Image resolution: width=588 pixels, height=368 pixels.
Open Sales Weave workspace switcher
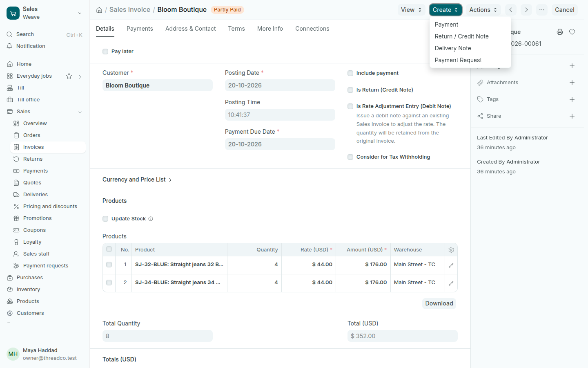pos(45,13)
